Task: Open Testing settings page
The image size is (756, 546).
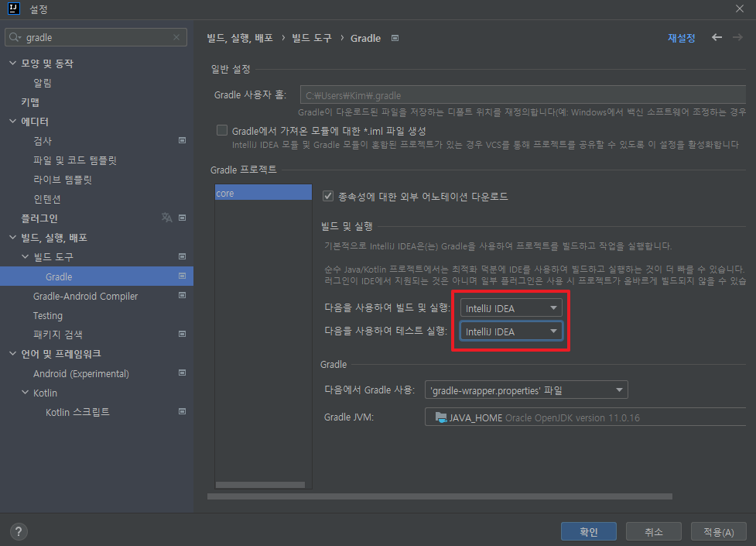Action: [48, 315]
